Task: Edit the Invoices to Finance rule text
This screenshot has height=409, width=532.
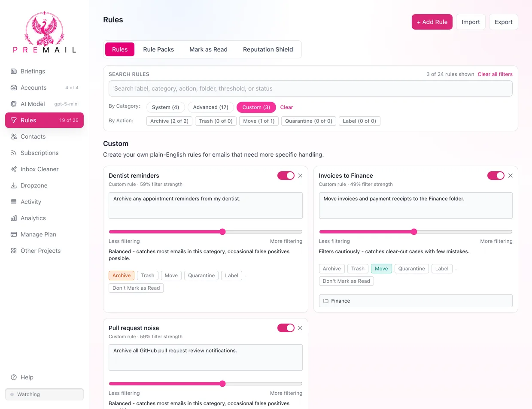Action: (416, 206)
